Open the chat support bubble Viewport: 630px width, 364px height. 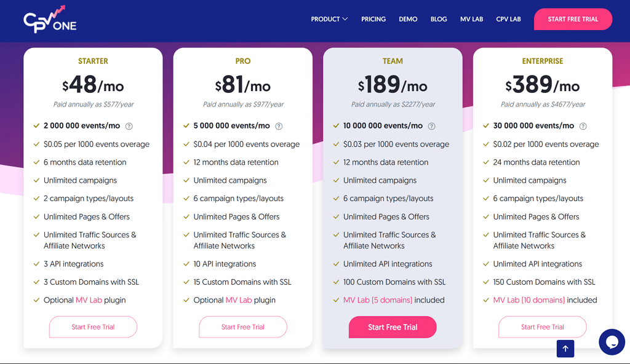pyautogui.click(x=612, y=342)
